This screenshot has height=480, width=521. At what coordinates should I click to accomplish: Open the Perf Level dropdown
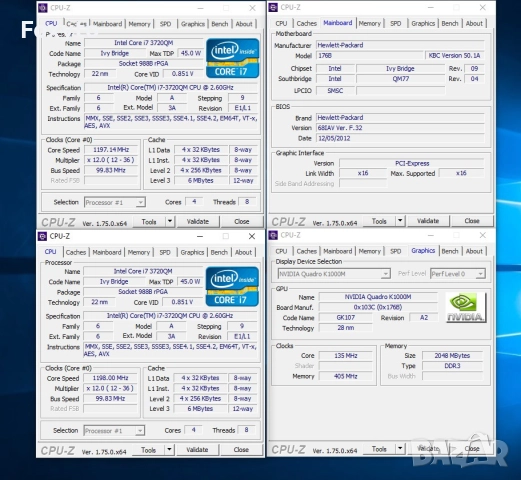[x=458, y=274]
